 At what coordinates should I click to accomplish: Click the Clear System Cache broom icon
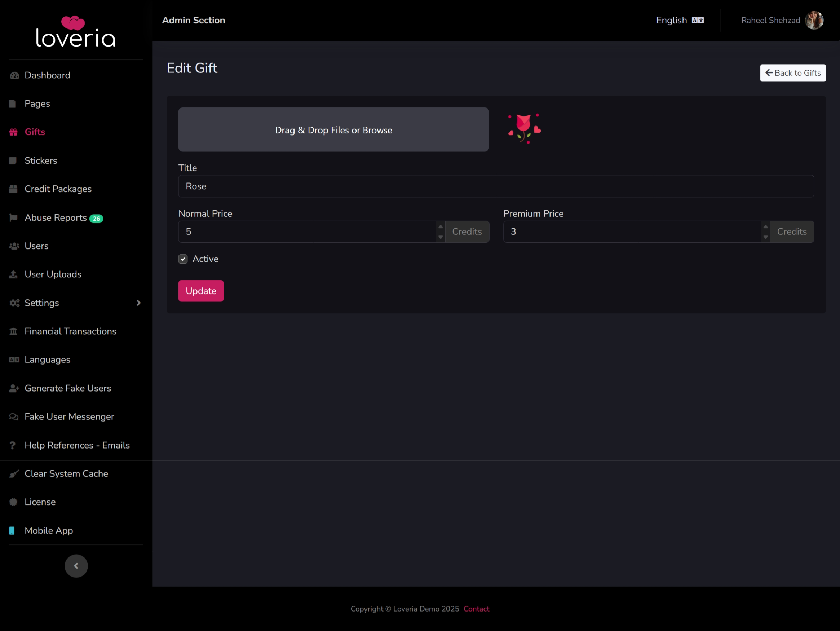(14, 474)
